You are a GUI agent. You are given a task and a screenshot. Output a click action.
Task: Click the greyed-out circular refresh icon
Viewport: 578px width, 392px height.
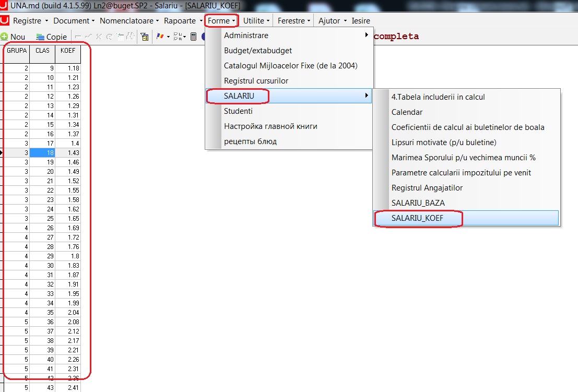click(110, 37)
